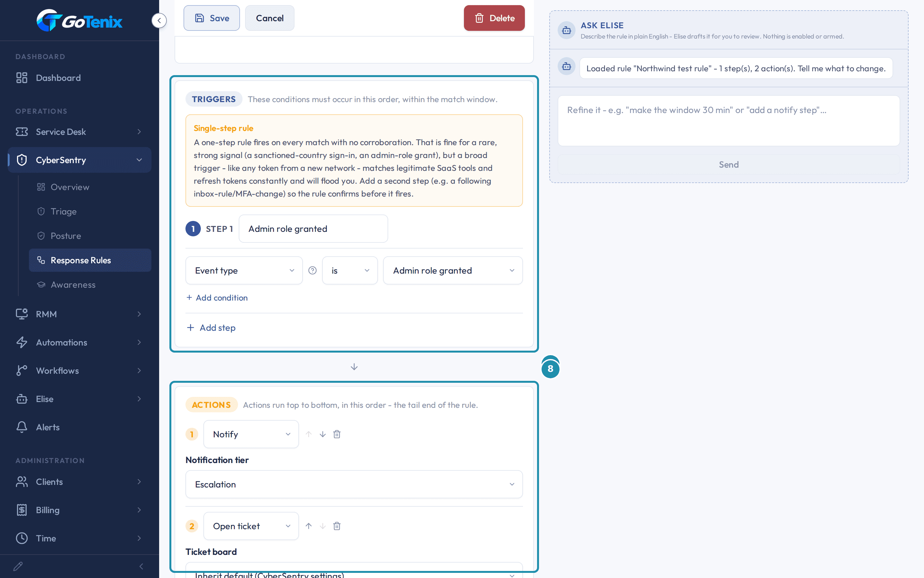Click the Step 1 name field
The image size is (924, 578).
point(313,229)
